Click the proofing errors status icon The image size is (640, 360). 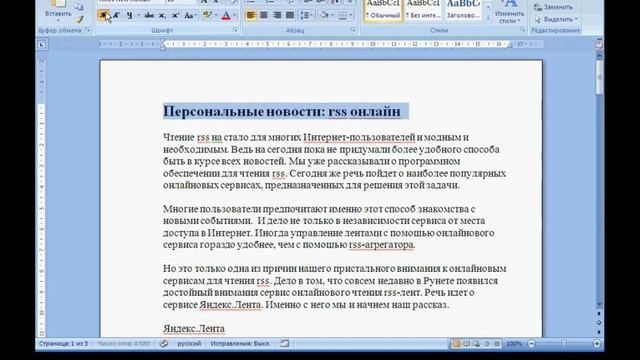tap(164, 344)
